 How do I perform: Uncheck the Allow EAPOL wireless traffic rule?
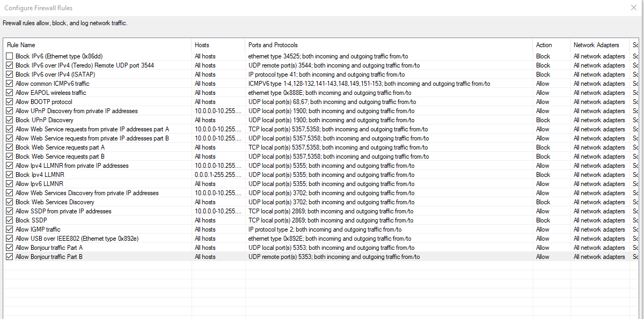[x=9, y=93]
